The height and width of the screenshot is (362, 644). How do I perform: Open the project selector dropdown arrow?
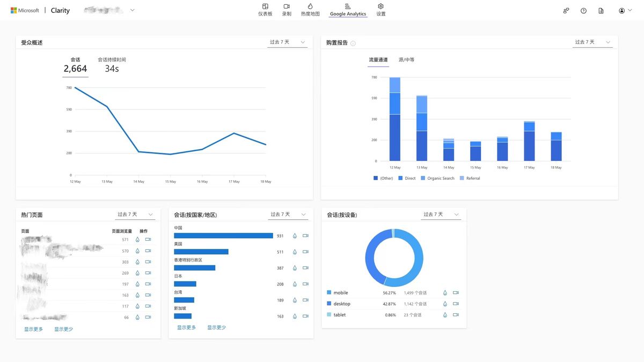coord(133,10)
